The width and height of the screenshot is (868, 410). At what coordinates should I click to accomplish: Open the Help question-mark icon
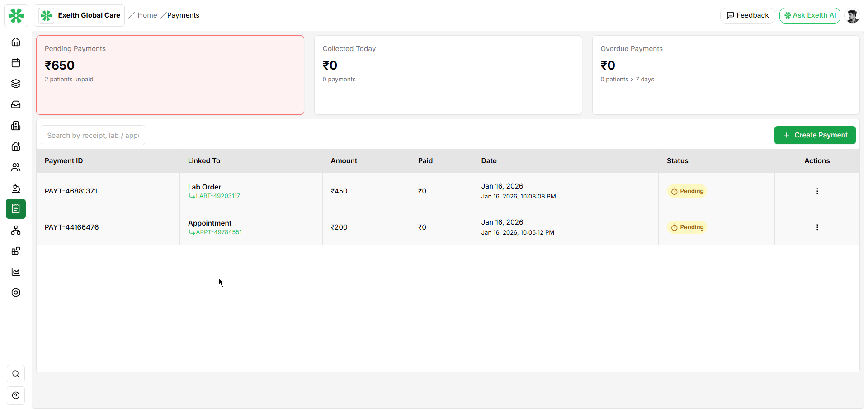click(16, 396)
